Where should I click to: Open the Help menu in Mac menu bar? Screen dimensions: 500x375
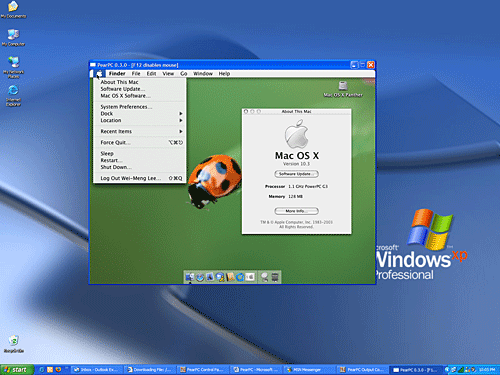point(224,73)
